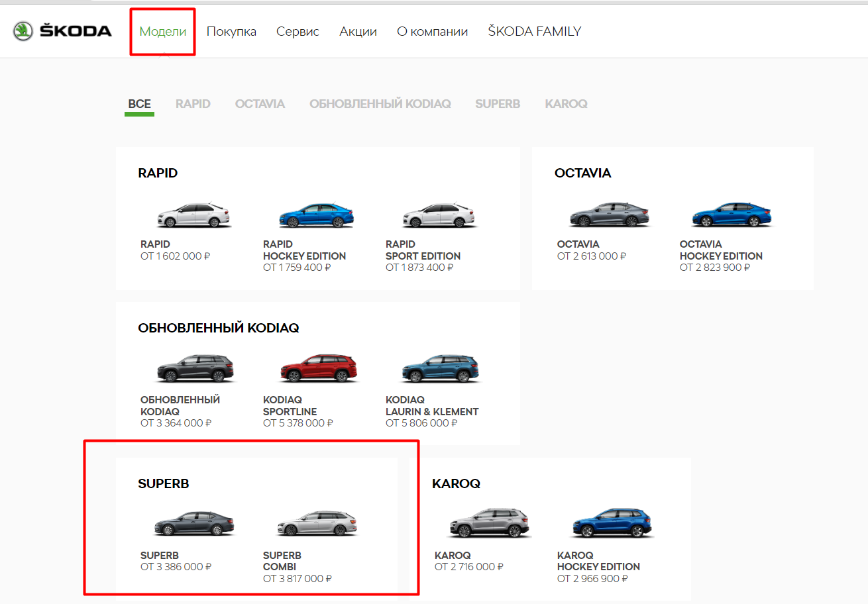This screenshot has height=604, width=868.
Task: Click the grey OCTAVIA car image
Action: point(610,215)
